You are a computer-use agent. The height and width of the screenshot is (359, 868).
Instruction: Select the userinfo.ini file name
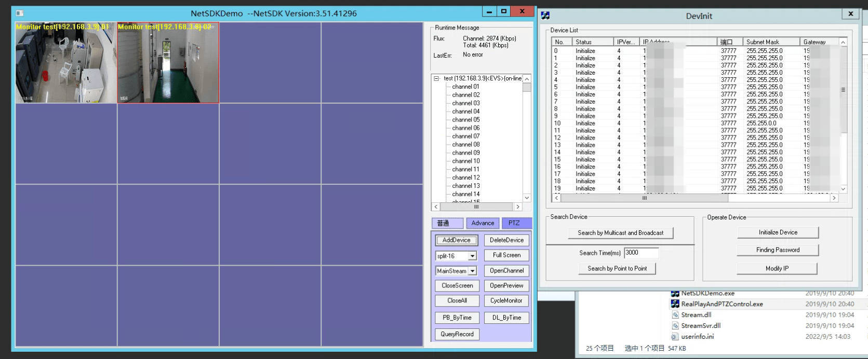(698, 337)
